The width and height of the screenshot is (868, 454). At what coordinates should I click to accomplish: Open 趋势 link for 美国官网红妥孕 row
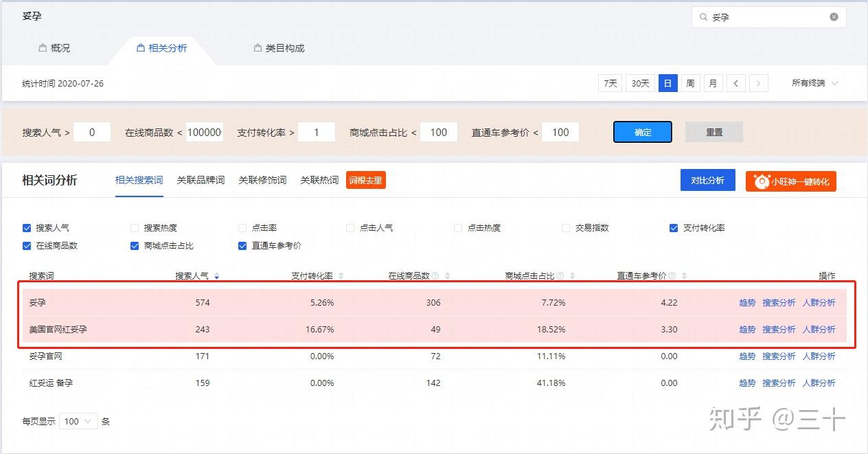[x=747, y=329]
